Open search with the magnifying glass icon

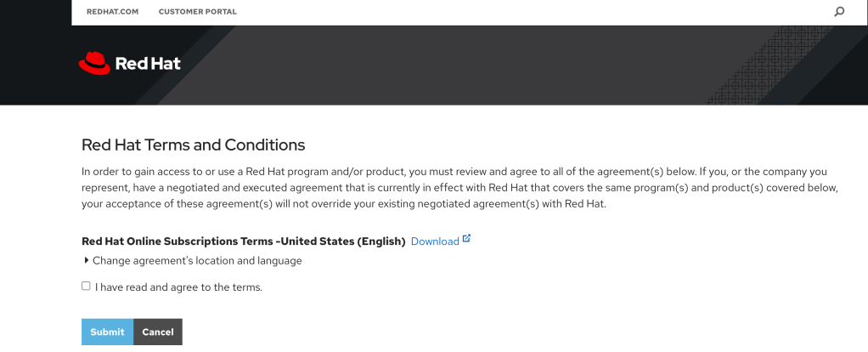(x=839, y=12)
